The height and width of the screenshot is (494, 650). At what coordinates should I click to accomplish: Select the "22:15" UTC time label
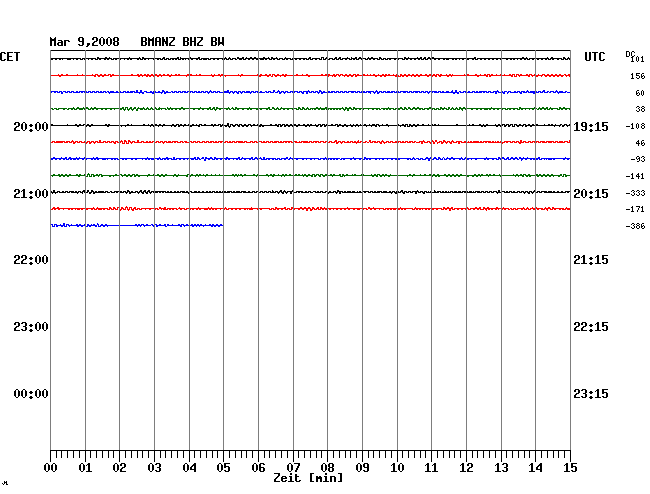pos(591,327)
